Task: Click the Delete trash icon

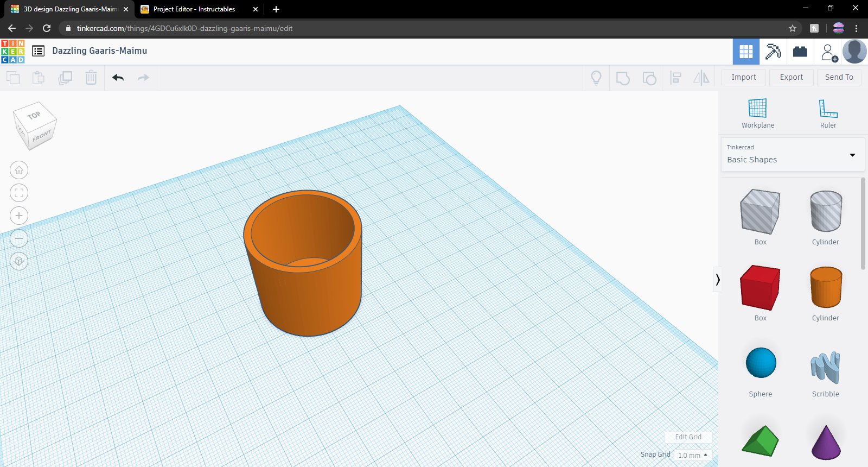Action: (91, 78)
